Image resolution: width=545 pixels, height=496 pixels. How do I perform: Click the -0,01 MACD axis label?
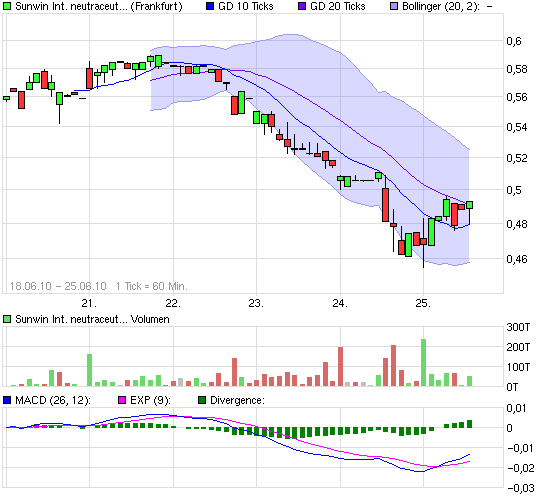pyautogui.click(x=521, y=448)
